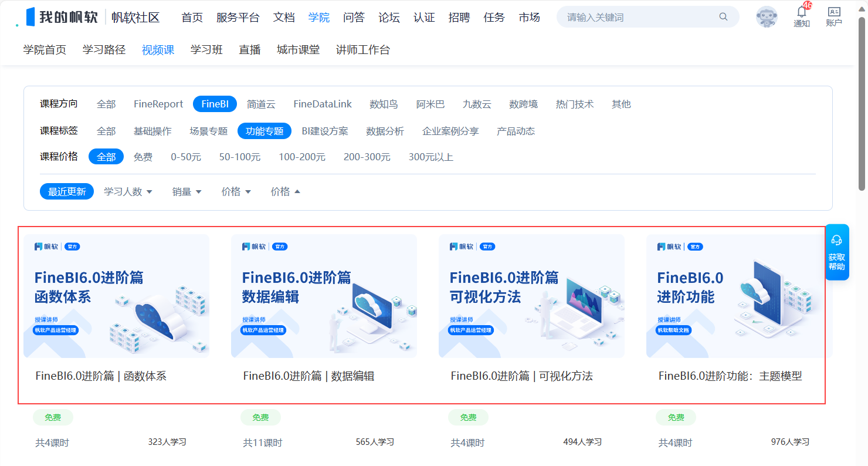Click the search magnifier icon

(723, 17)
